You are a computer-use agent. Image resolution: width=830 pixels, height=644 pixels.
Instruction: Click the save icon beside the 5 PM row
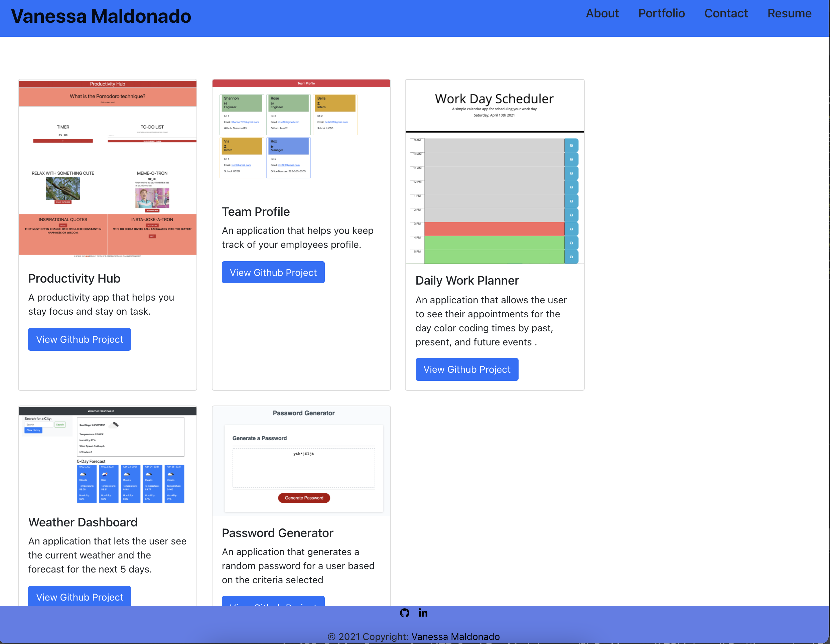pyautogui.click(x=571, y=257)
